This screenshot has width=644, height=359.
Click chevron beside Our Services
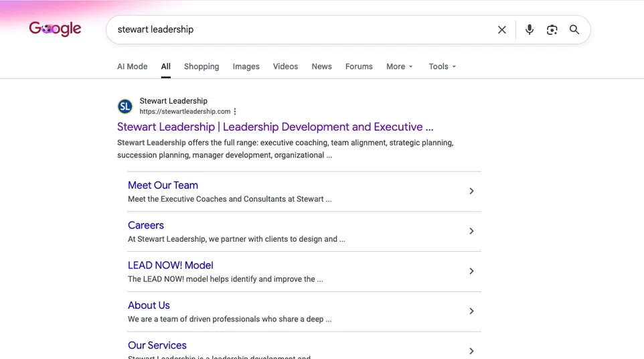tap(471, 351)
